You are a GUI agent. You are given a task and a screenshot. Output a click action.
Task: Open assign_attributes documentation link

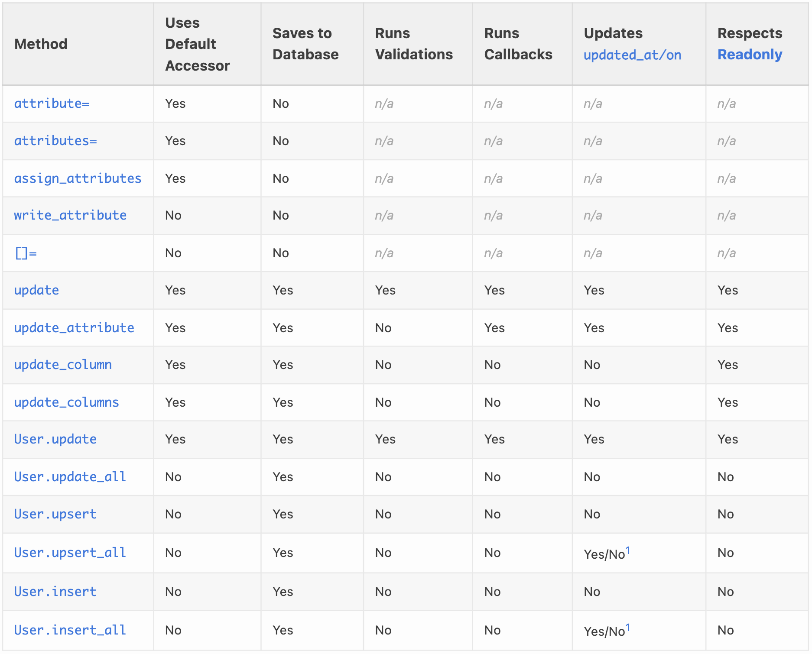[x=78, y=178]
